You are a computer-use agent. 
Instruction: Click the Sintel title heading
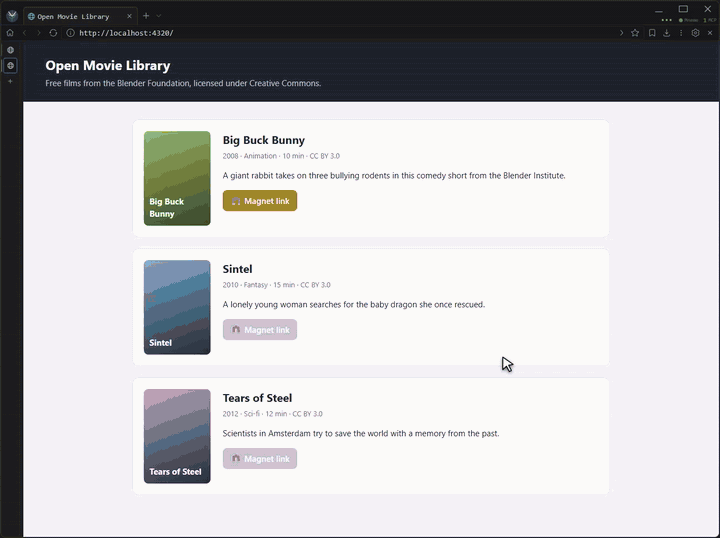point(237,269)
